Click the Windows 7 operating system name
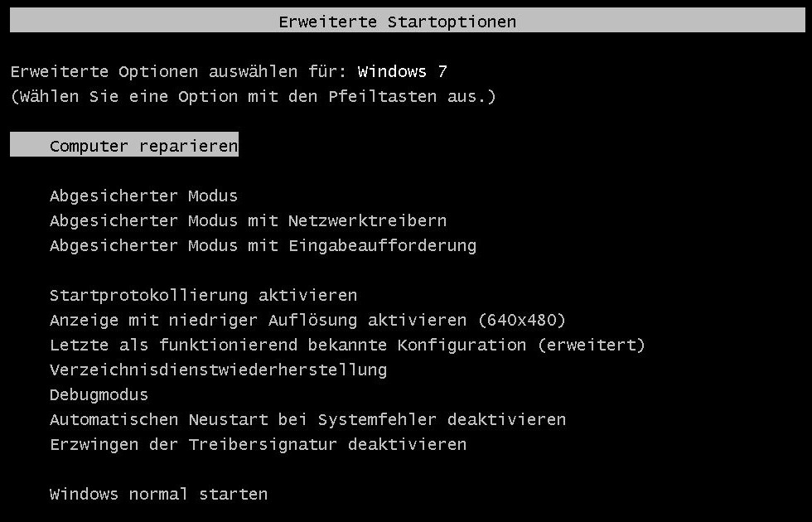812x522 pixels. [x=402, y=72]
